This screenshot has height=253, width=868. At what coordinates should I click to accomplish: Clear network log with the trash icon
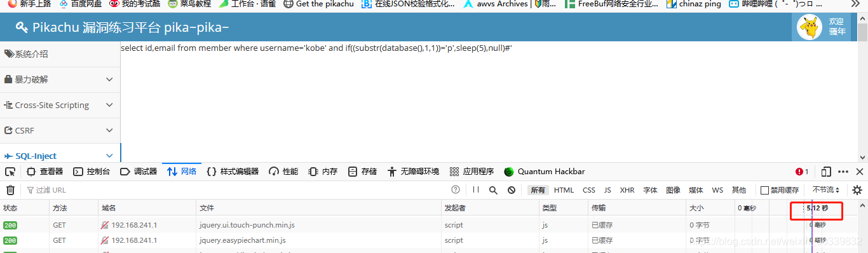coord(10,190)
